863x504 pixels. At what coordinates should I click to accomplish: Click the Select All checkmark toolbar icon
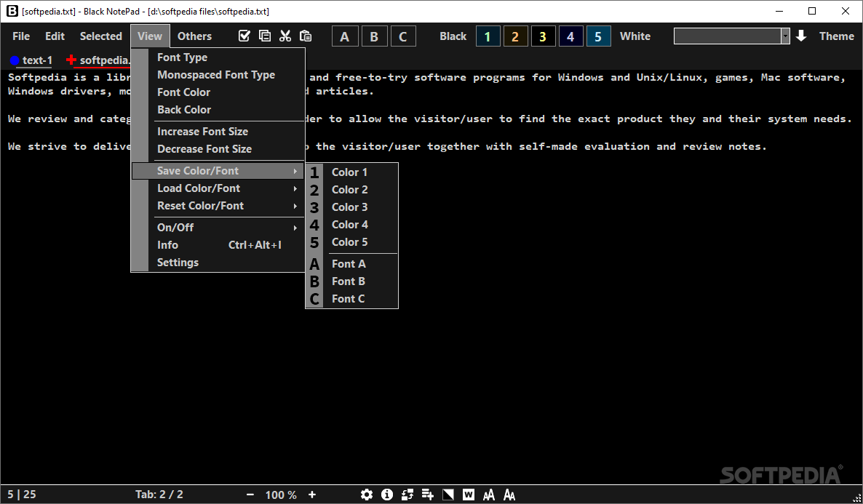[244, 36]
